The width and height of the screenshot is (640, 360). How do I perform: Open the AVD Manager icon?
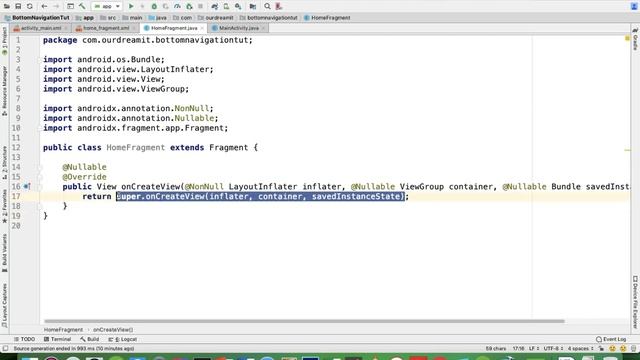[226, 7]
